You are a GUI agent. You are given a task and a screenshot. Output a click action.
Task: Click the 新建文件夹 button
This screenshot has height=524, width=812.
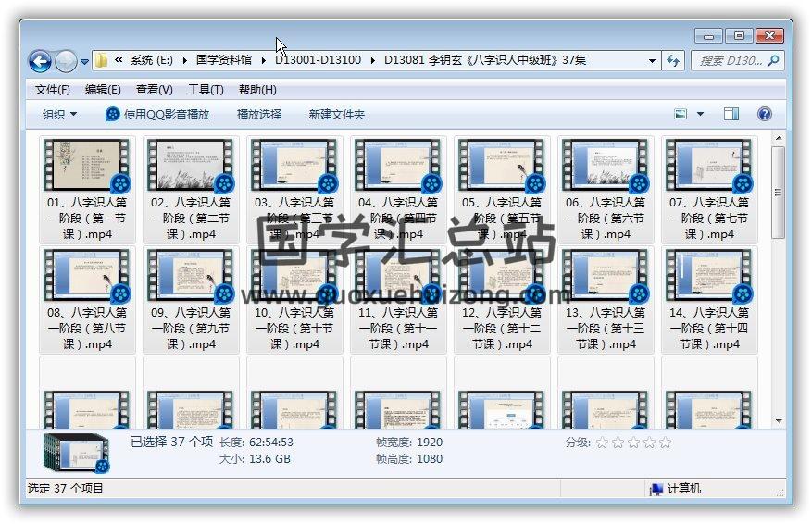click(337, 114)
